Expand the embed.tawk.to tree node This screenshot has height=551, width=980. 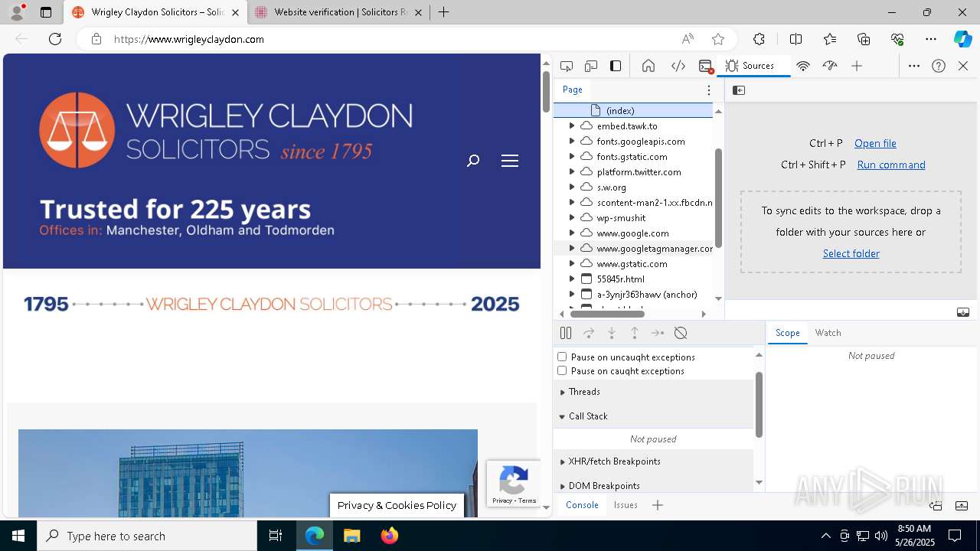coord(572,126)
